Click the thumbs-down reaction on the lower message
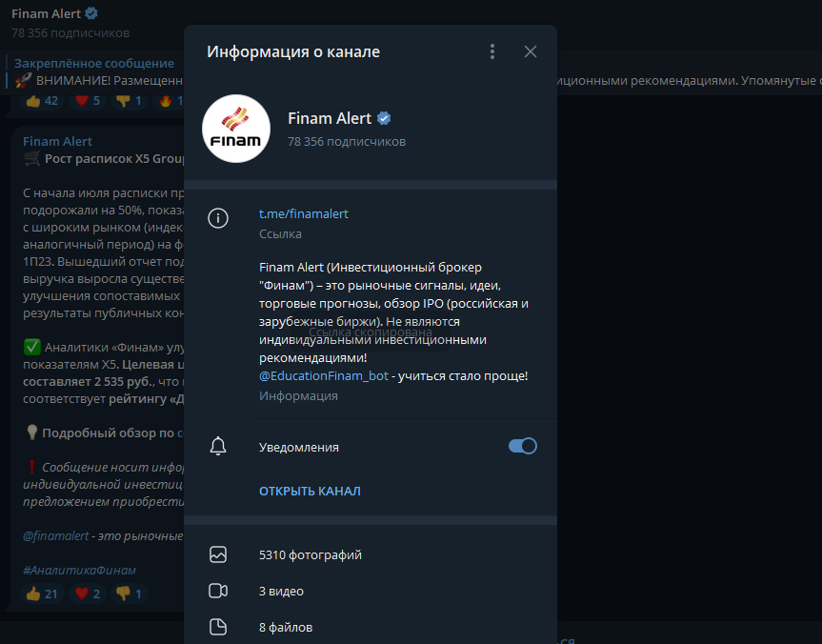 (127, 593)
